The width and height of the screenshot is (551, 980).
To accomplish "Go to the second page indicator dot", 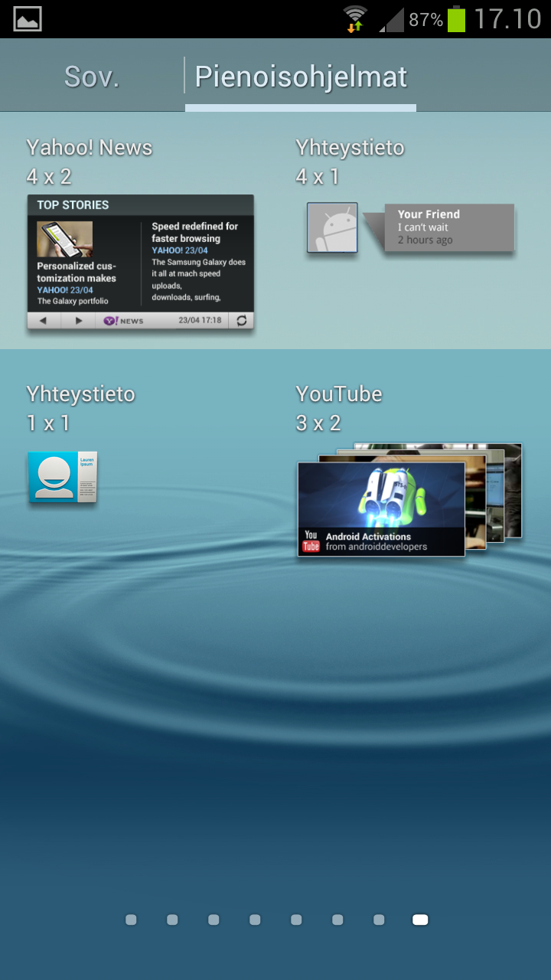I will (172, 920).
